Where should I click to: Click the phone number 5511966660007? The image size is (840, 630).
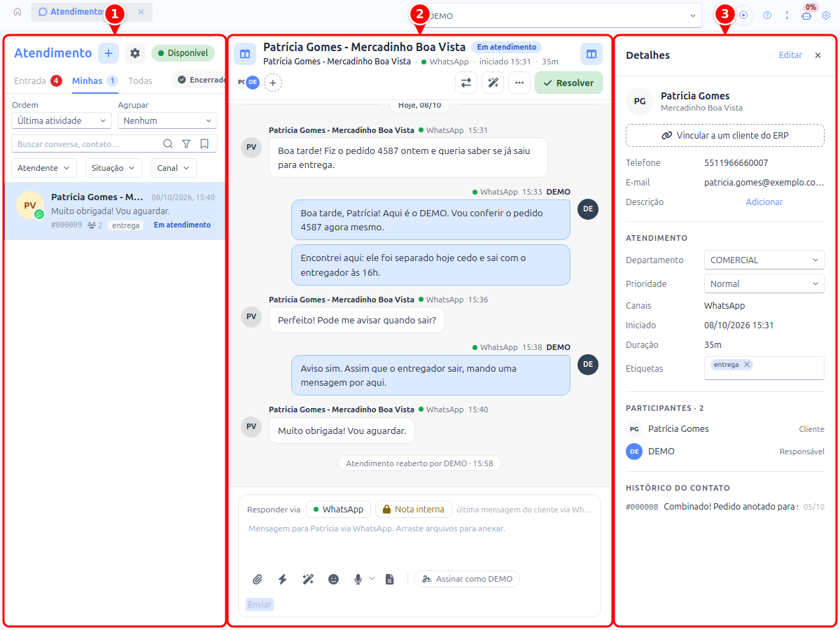[x=736, y=162]
